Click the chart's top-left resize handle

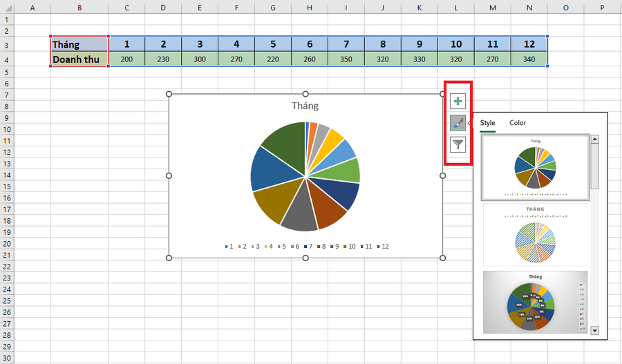point(169,94)
